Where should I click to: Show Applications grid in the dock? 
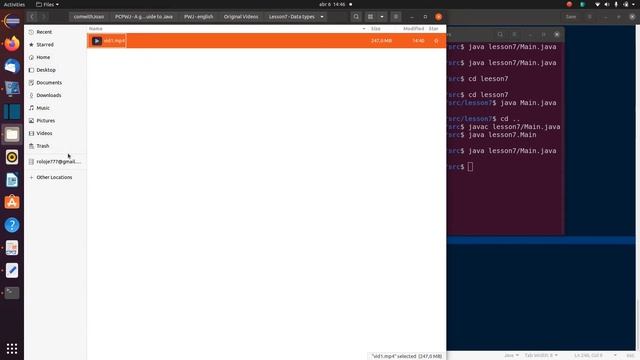[x=12, y=348]
